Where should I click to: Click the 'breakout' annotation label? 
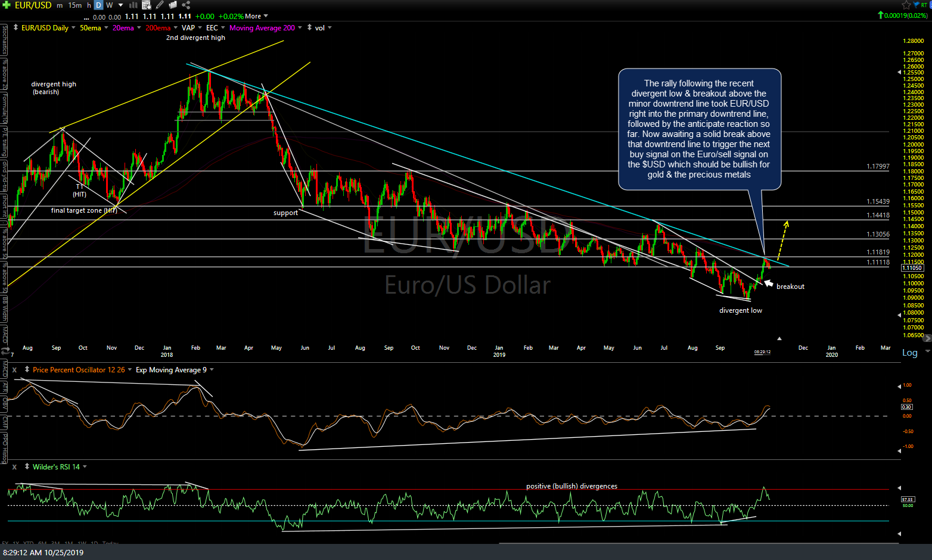pos(791,287)
